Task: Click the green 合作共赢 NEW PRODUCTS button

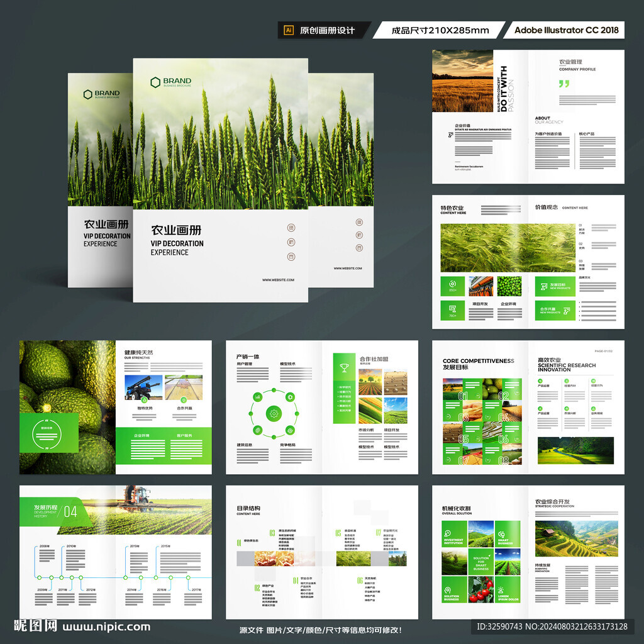Action: tap(555, 311)
